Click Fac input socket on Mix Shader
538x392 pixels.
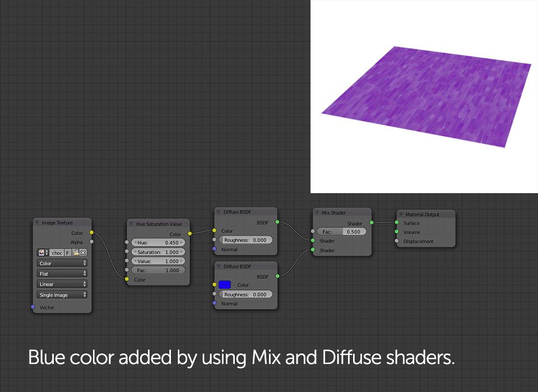click(313, 231)
